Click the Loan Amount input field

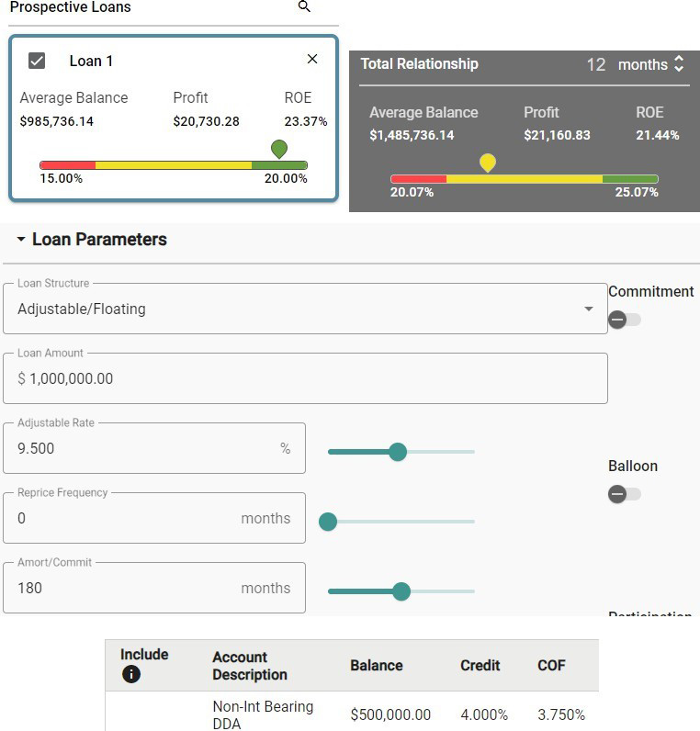pyautogui.click(x=304, y=378)
